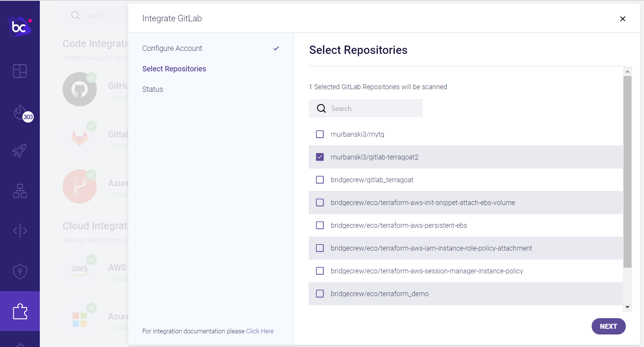
Task: Uncheck the murbanski3/gitlab-terragoat2 repository
Action: click(x=320, y=157)
